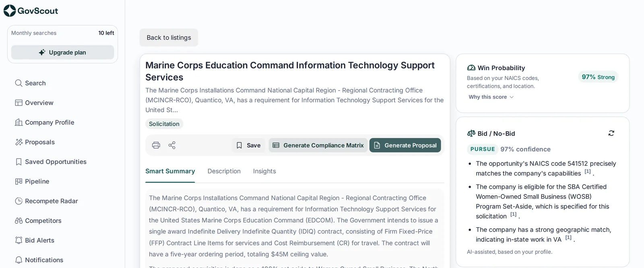Open citation [1] after NAICS code bullet
The image size is (644, 268).
click(588, 171)
